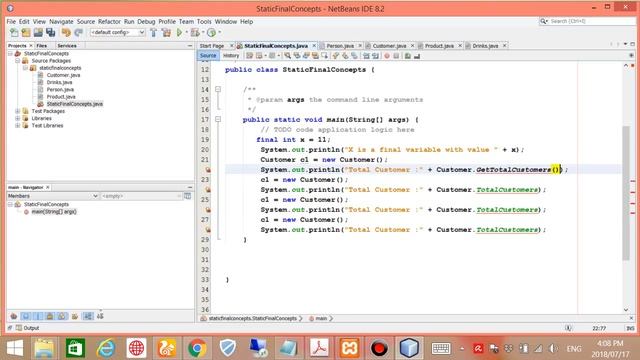The image size is (640, 360).
Task: Open File Explorer from the taskbar
Action: click(44, 348)
